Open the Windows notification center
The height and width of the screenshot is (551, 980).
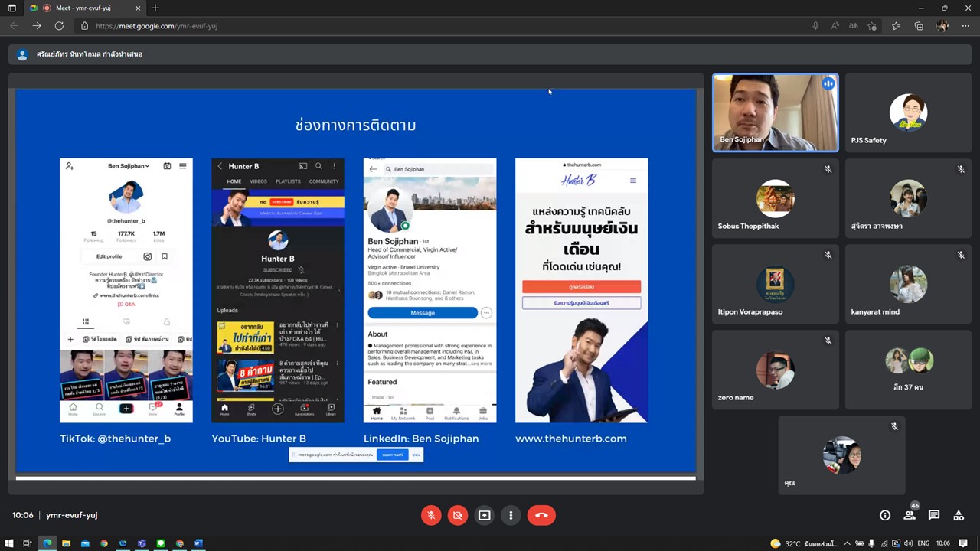click(965, 543)
